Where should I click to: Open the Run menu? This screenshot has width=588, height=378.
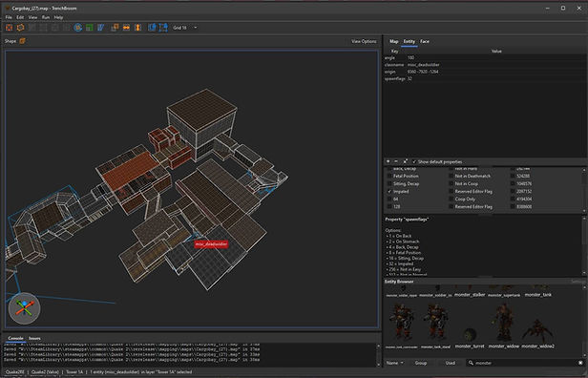tap(46, 17)
